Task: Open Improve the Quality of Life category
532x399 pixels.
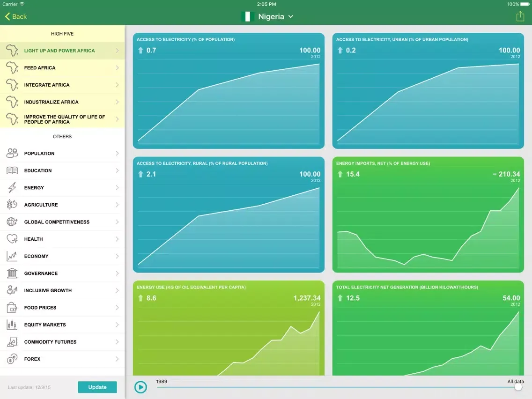Action: [62, 119]
